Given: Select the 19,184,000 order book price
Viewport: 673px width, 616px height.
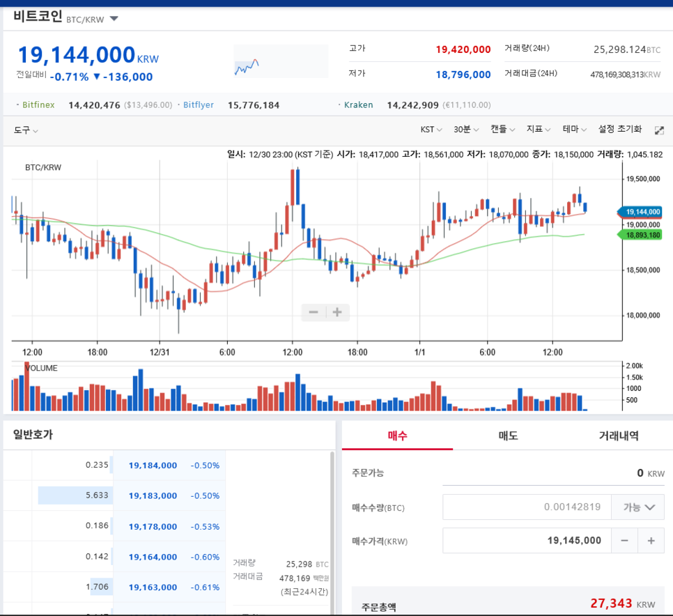Looking at the screenshot, I should point(153,465).
